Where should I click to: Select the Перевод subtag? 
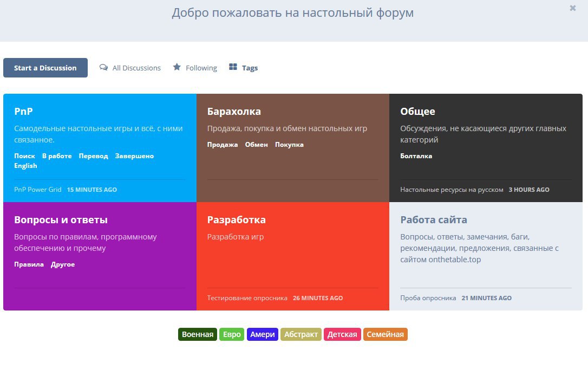pos(93,156)
